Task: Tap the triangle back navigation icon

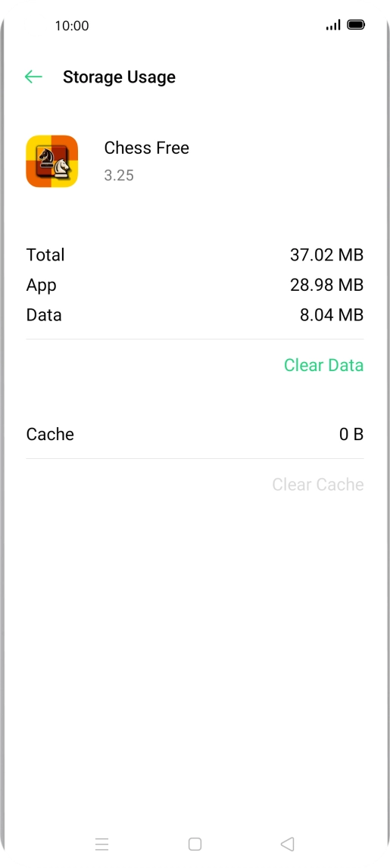Action: coord(287,844)
